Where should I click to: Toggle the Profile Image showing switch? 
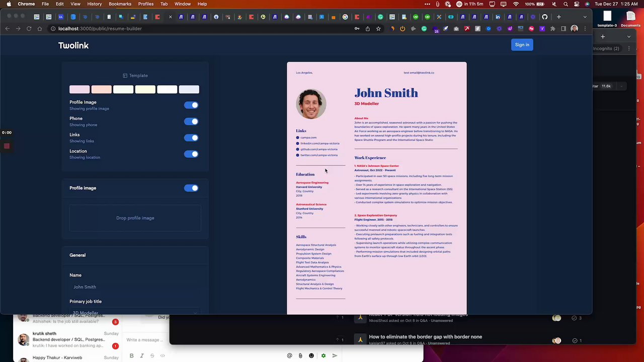191,105
